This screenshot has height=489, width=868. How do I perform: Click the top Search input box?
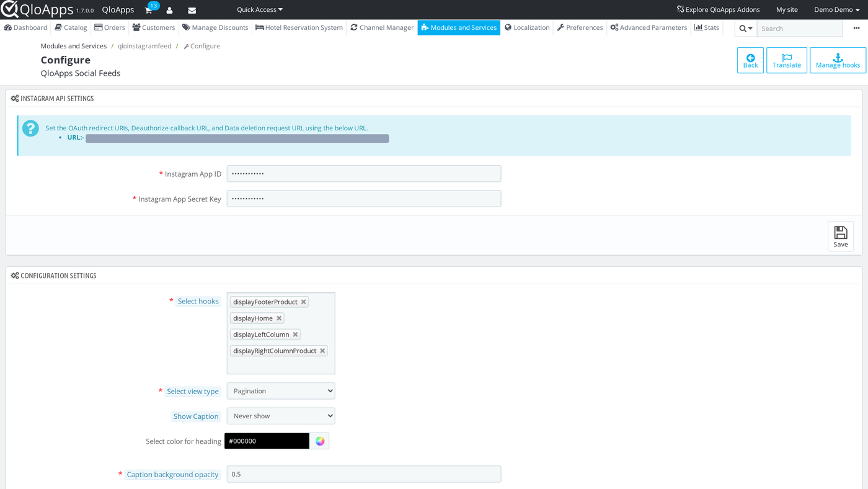click(800, 29)
